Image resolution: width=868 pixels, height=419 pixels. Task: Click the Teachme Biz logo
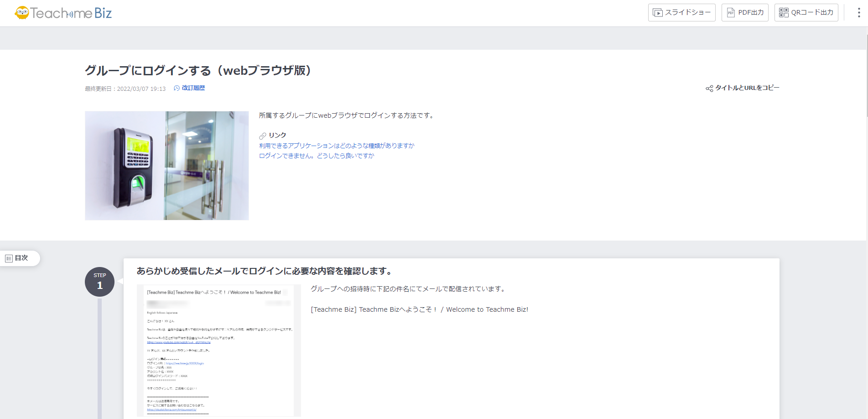tap(63, 13)
